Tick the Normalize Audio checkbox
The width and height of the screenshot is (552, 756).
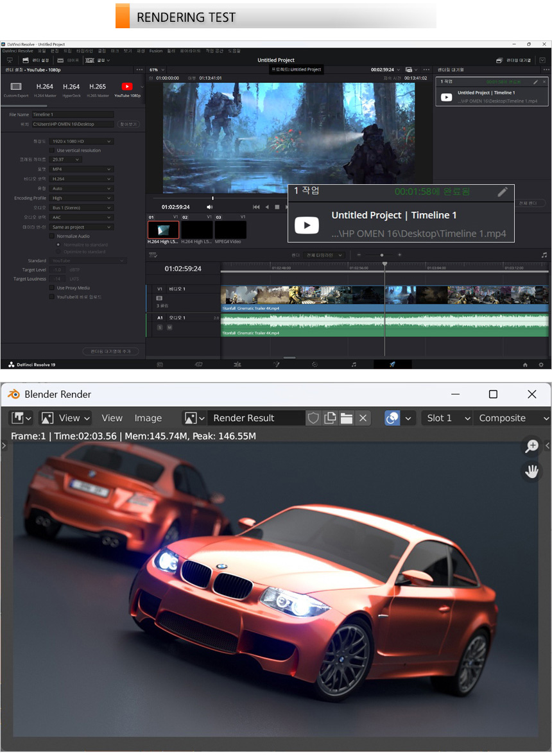coord(52,236)
